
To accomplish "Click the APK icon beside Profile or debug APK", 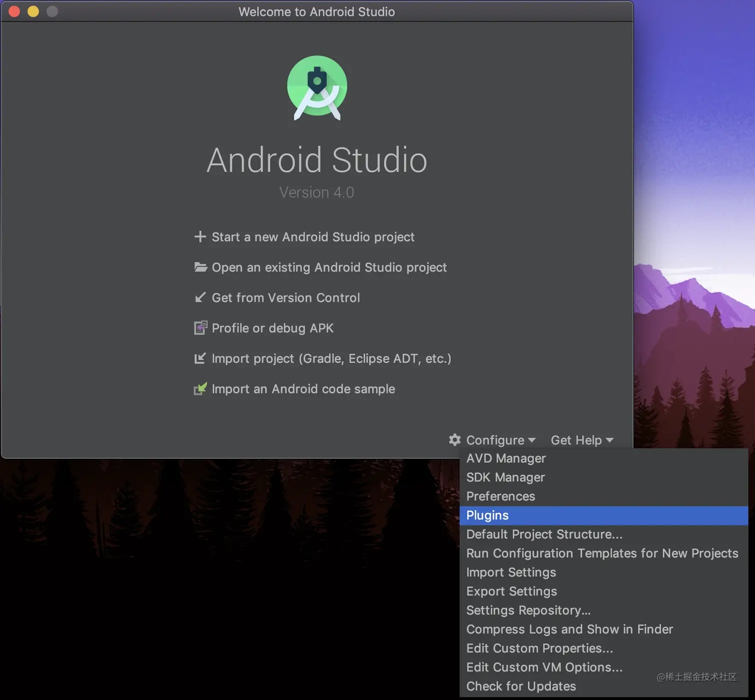I will point(200,328).
